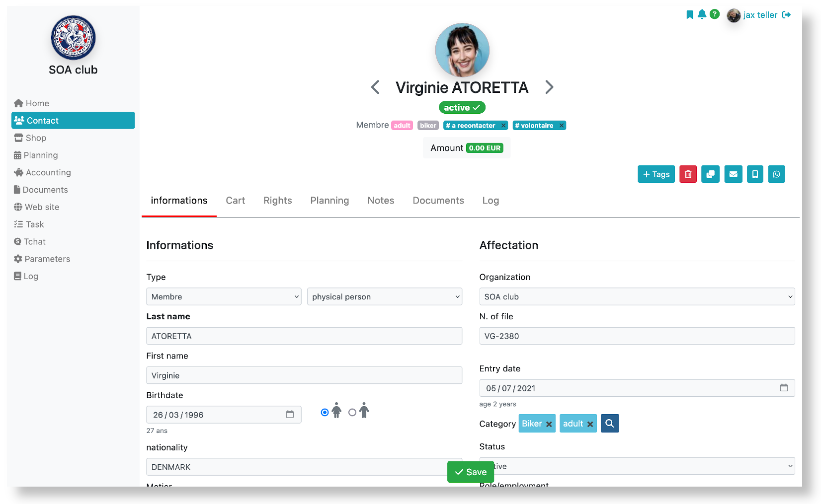Click the duplicate contact icon
Viewport: 821px width, 504px height.
[x=710, y=174]
